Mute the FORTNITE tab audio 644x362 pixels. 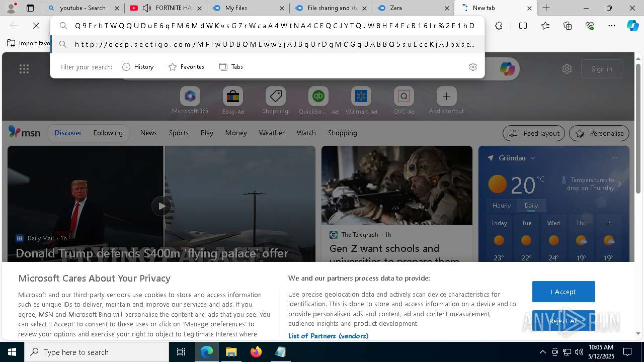pyautogui.click(x=147, y=8)
